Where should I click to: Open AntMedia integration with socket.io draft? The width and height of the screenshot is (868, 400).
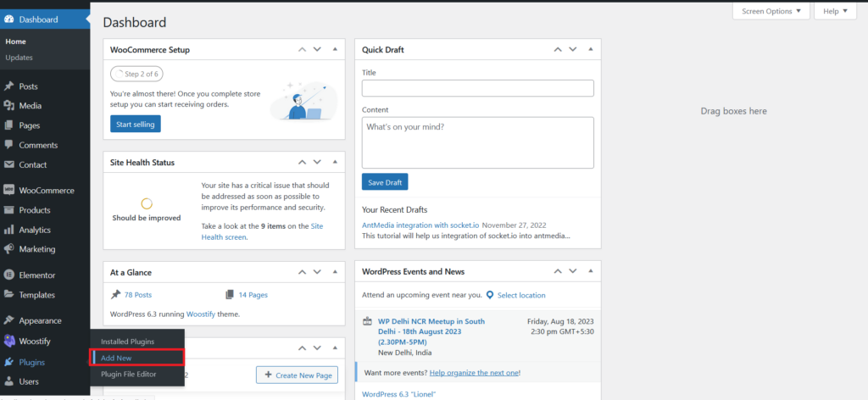[x=420, y=225]
